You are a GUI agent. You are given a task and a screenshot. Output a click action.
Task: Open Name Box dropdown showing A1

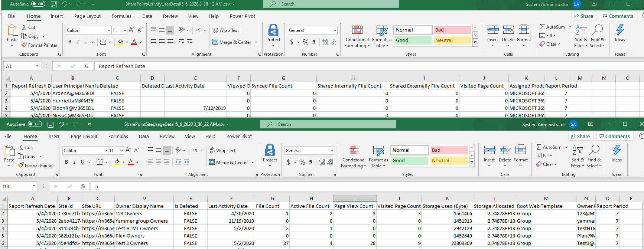(x=37, y=66)
